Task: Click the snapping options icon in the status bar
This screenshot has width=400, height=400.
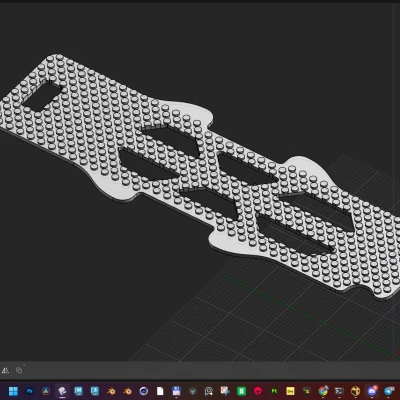Action: pos(5,370)
